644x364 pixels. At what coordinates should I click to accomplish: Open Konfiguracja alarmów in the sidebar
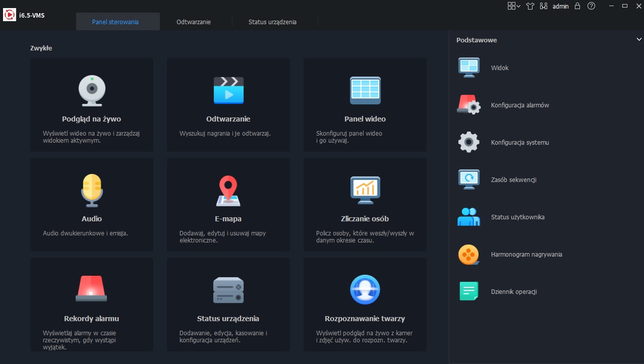520,105
